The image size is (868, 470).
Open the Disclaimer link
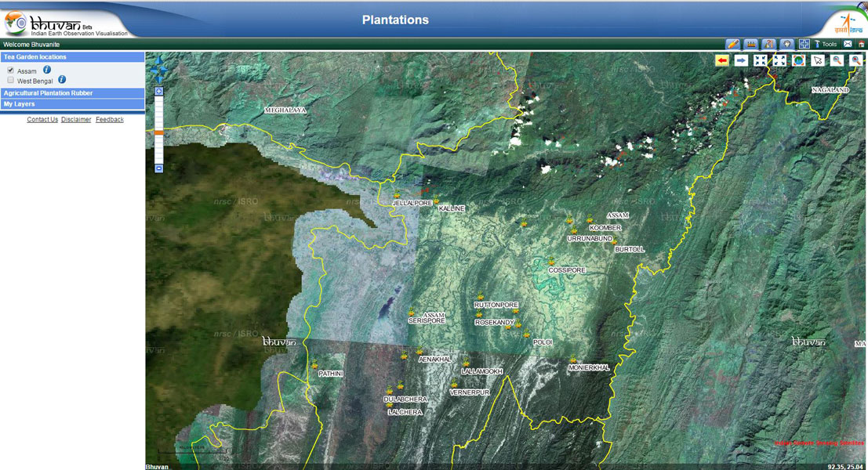click(76, 120)
